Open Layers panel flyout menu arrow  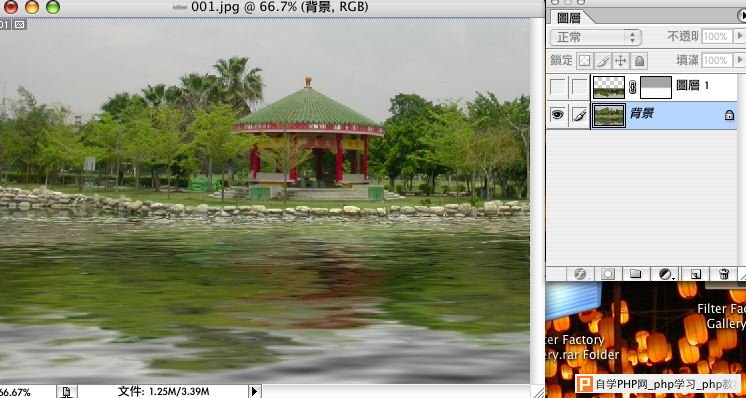click(742, 16)
